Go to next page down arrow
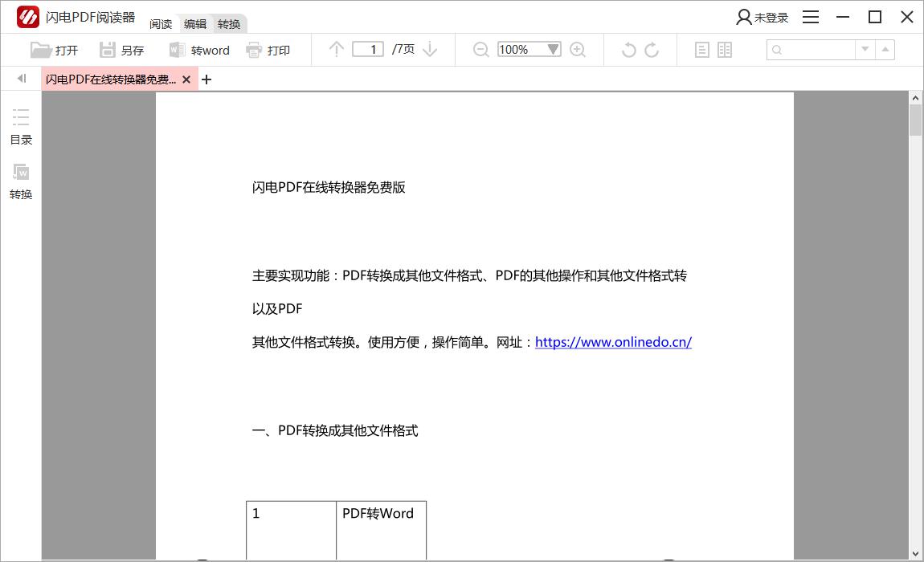This screenshot has height=562, width=924. 430,50
